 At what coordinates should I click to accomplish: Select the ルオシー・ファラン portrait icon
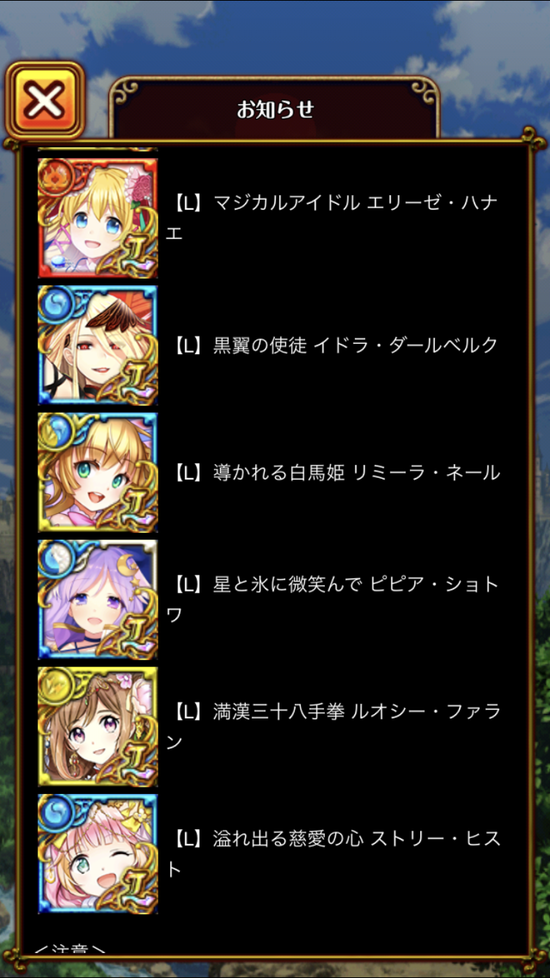point(98,727)
